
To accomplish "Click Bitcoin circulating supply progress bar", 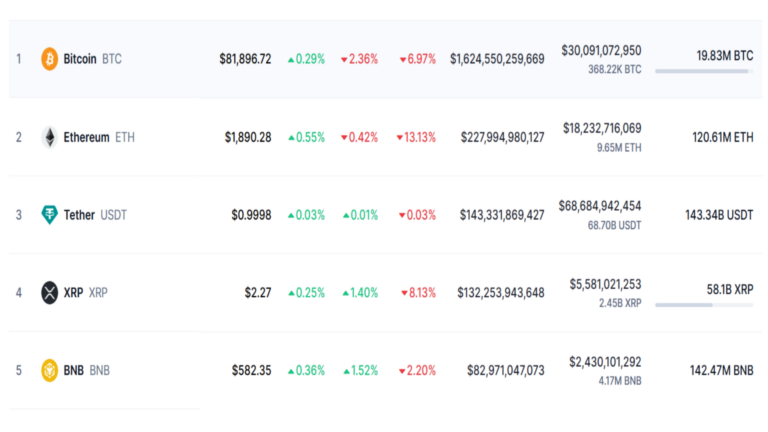I will tap(704, 71).
